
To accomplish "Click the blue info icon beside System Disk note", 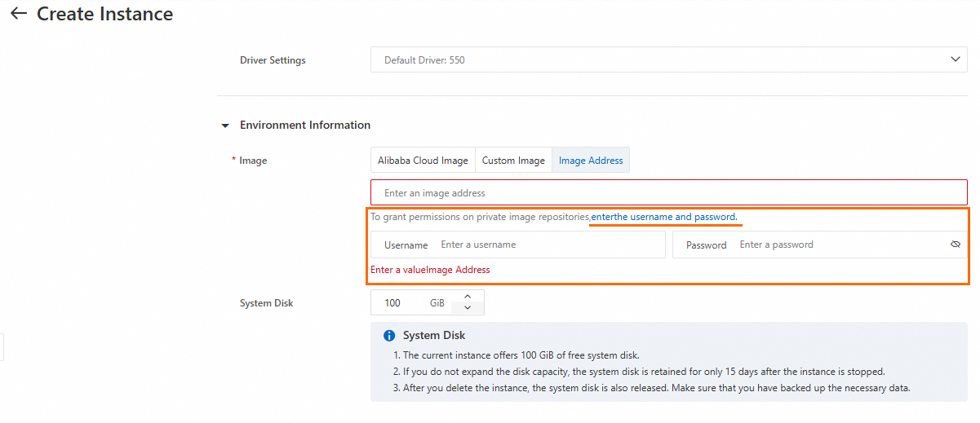I will coord(389,336).
